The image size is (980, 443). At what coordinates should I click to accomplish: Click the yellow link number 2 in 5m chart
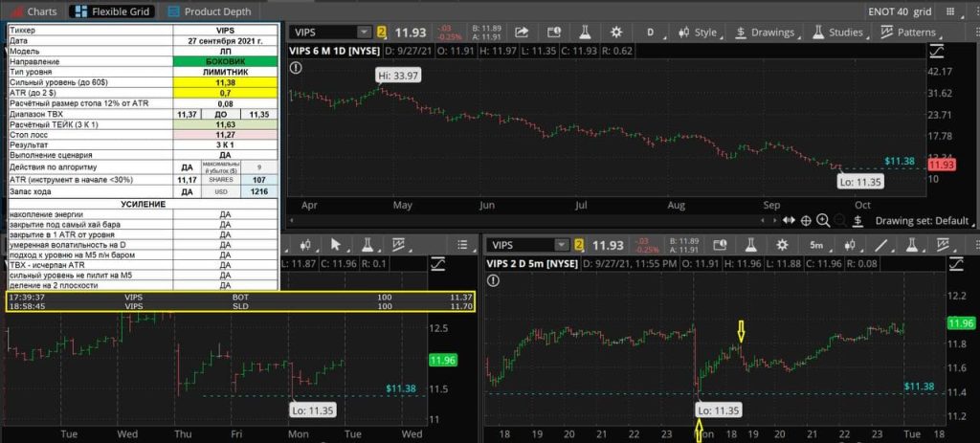tap(579, 245)
